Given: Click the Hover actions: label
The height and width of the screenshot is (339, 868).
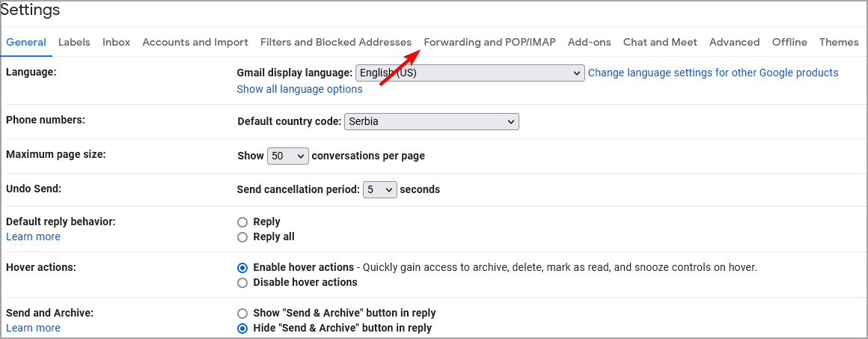Looking at the screenshot, I should 41,267.
